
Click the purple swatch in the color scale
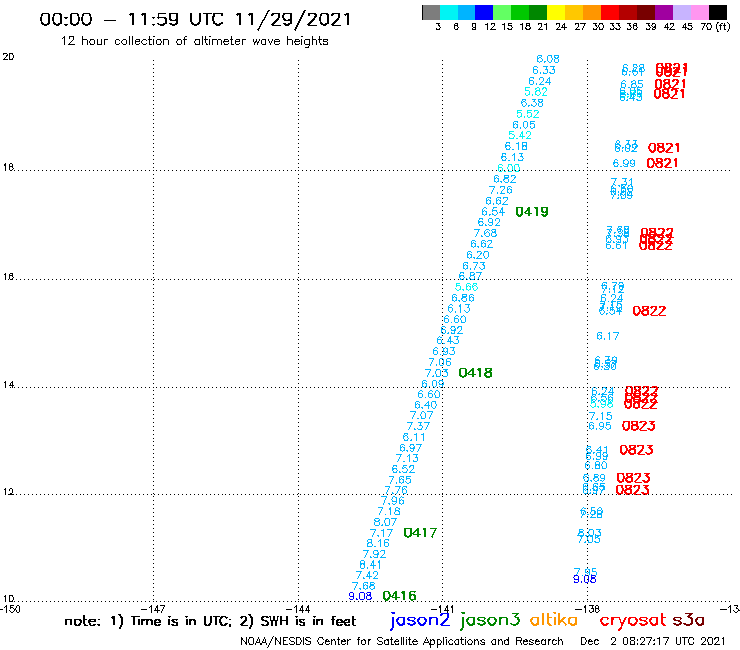pyautogui.click(x=664, y=12)
